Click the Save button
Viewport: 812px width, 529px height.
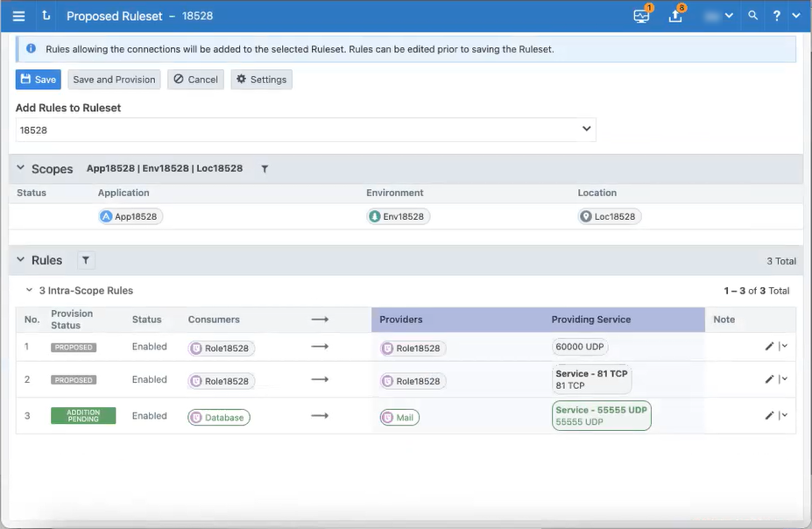click(39, 79)
